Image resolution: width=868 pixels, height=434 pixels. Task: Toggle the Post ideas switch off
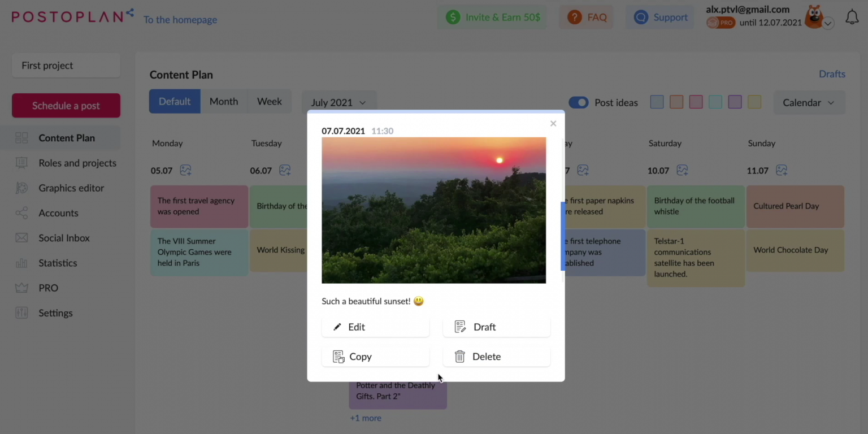coord(579,102)
